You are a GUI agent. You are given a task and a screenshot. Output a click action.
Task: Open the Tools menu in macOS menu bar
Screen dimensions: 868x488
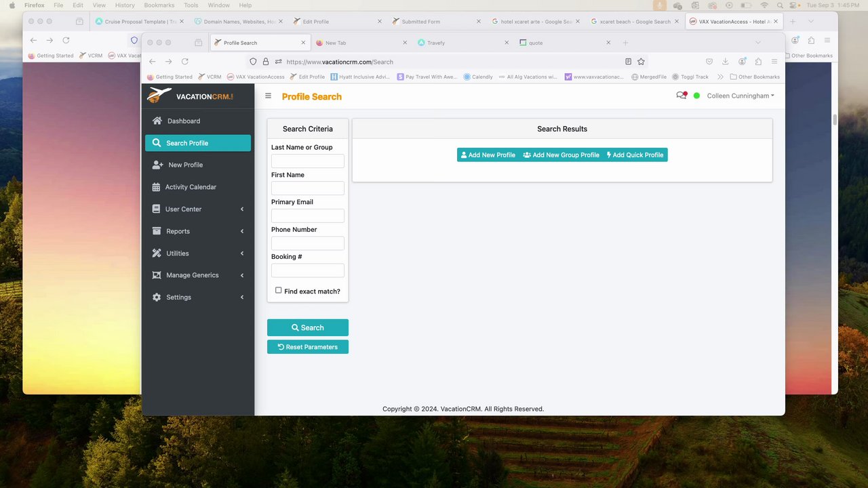[191, 5]
